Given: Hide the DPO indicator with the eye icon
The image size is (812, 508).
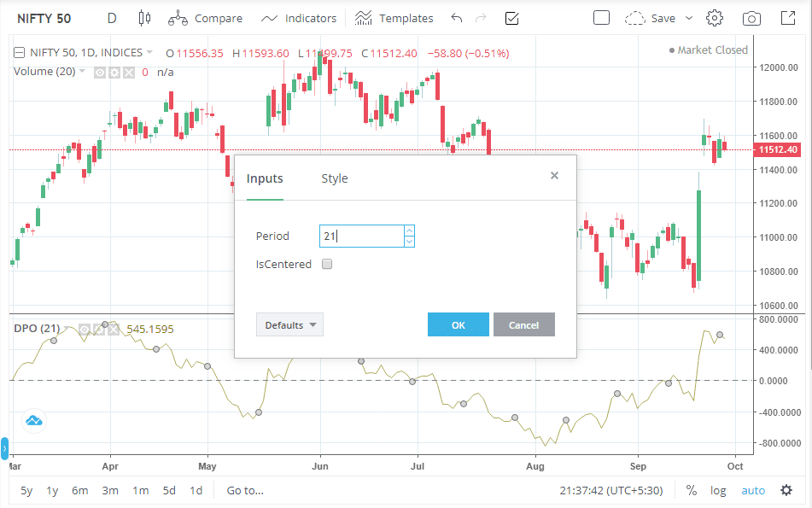Looking at the screenshot, I should pyautogui.click(x=85, y=330).
